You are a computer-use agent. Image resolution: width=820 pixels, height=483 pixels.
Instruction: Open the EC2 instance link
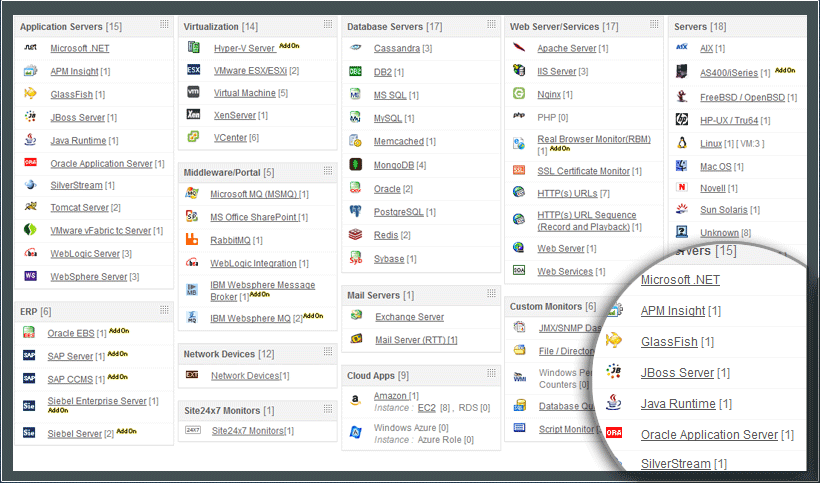[427, 408]
